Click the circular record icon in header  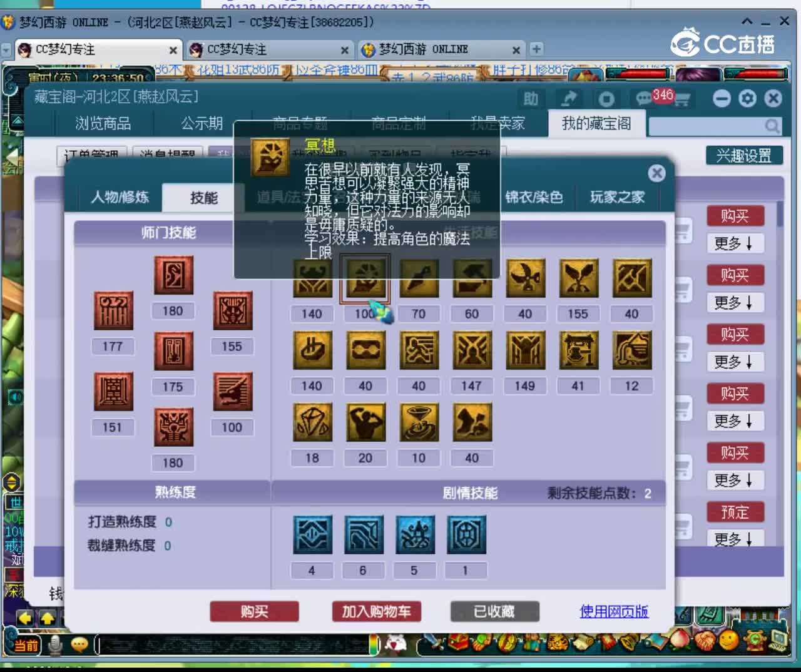point(606,99)
